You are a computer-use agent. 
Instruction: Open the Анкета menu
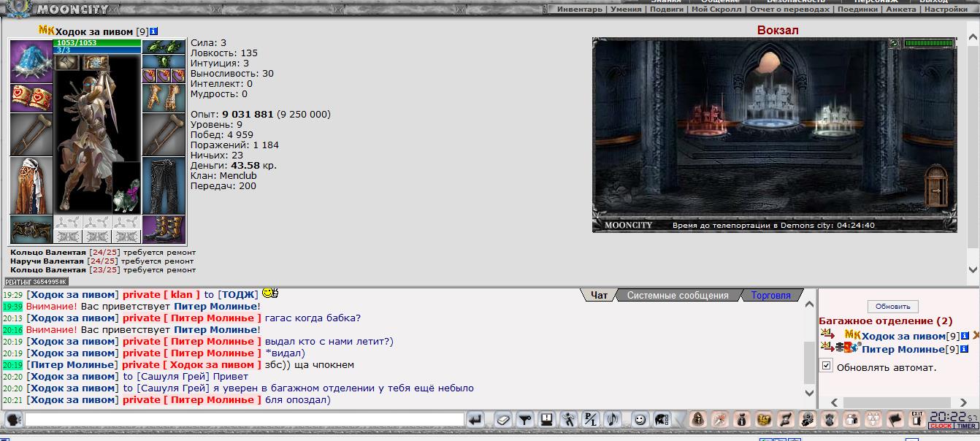click(x=900, y=9)
